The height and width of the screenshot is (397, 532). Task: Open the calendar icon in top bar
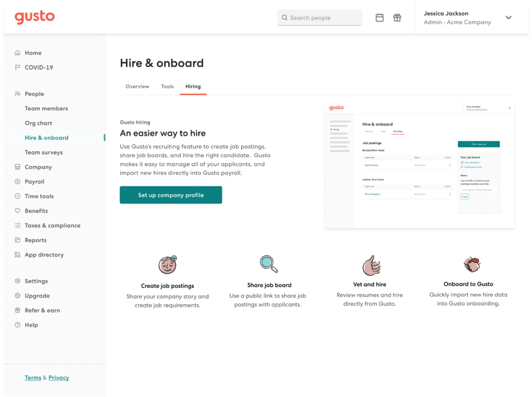[379, 18]
